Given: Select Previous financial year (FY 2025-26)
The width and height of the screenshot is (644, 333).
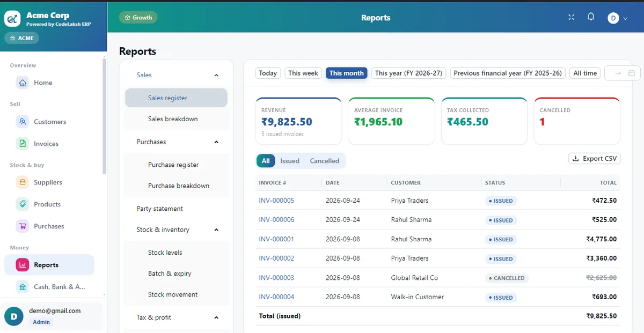Looking at the screenshot, I should (x=508, y=73).
